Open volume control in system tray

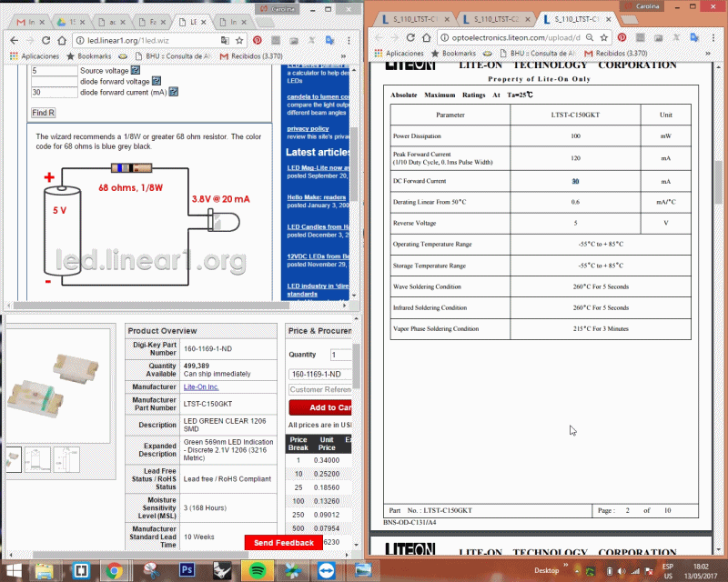(622, 571)
